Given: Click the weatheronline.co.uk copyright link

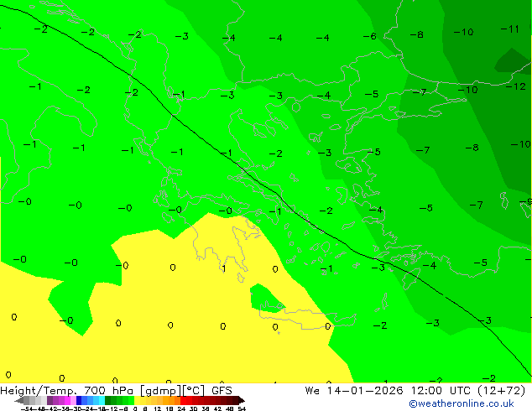Looking at the screenshot, I should pyautogui.click(x=462, y=403).
